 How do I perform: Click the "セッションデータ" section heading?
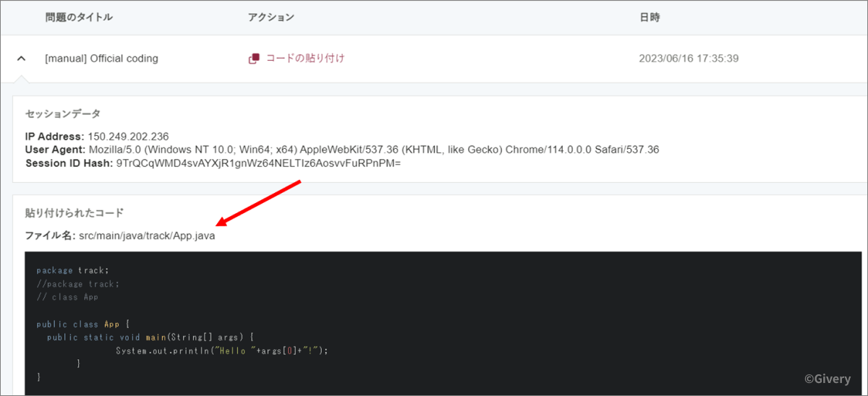[63, 113]
